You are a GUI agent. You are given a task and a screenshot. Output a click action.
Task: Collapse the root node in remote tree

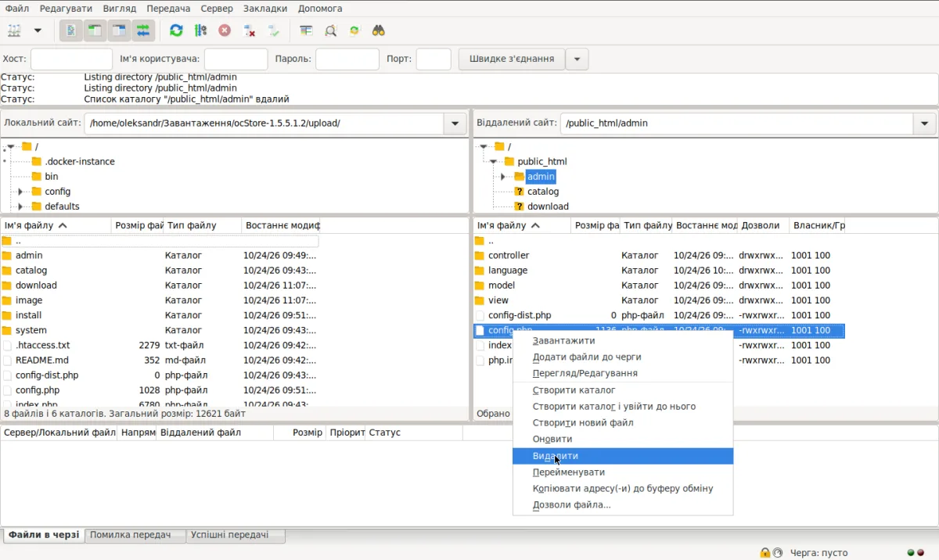tap(484, 147)
